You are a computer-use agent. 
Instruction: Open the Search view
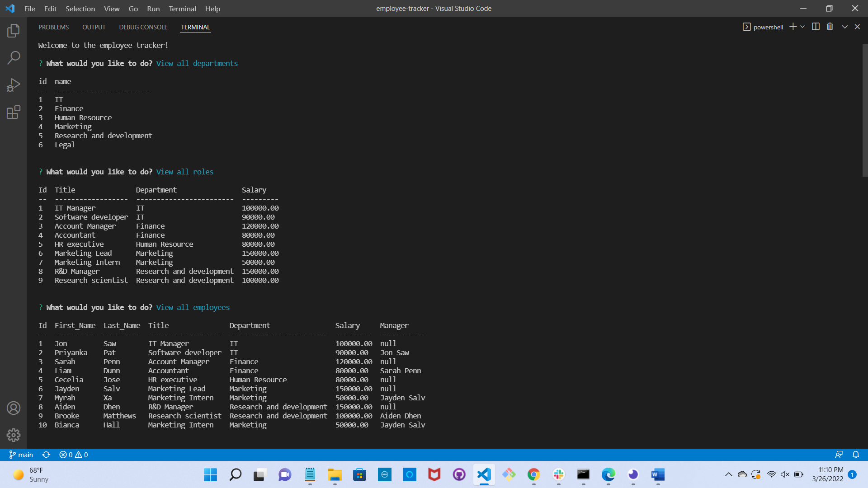point(13,57)
